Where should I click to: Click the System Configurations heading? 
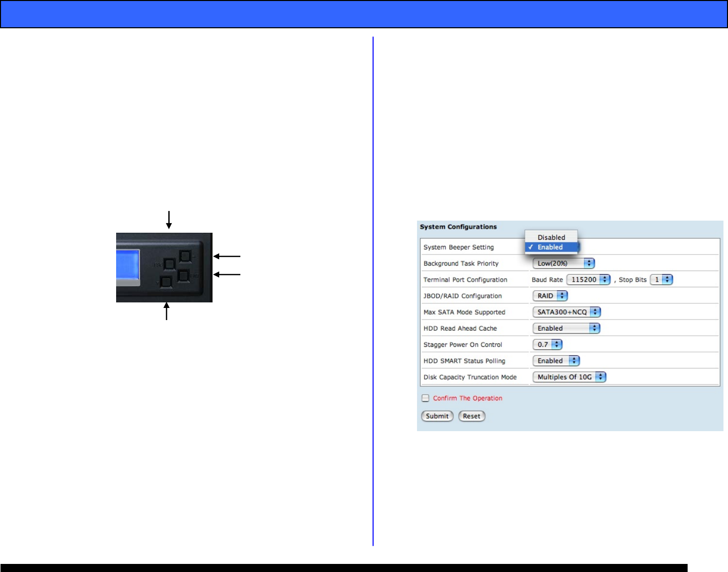click(x=458, y=227)
